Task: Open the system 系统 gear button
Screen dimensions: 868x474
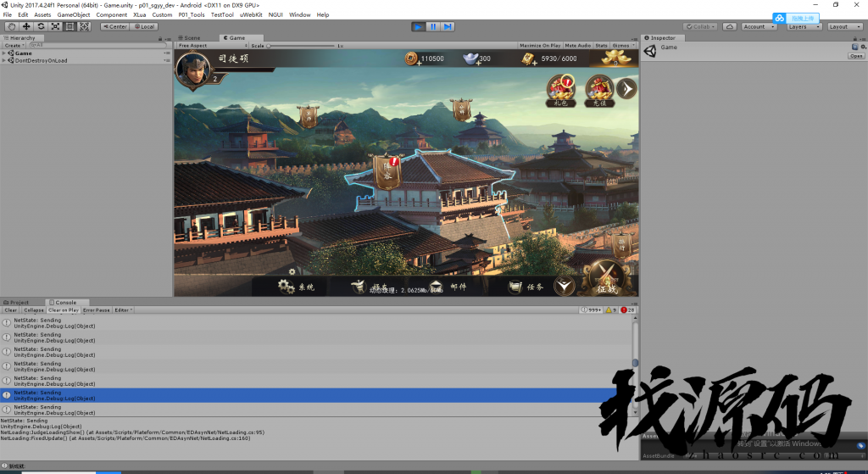Action: coord(296,287)
